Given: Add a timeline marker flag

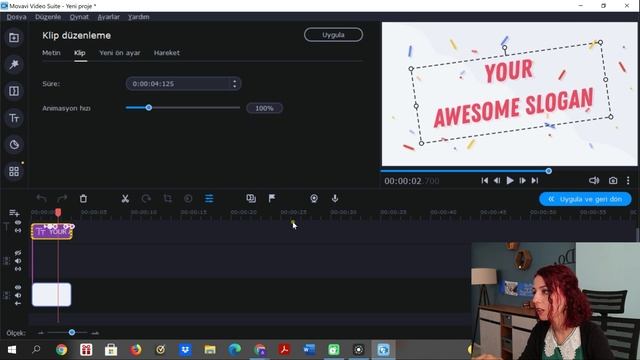Looking at the screenshot, I should click(x=272, y=198).
